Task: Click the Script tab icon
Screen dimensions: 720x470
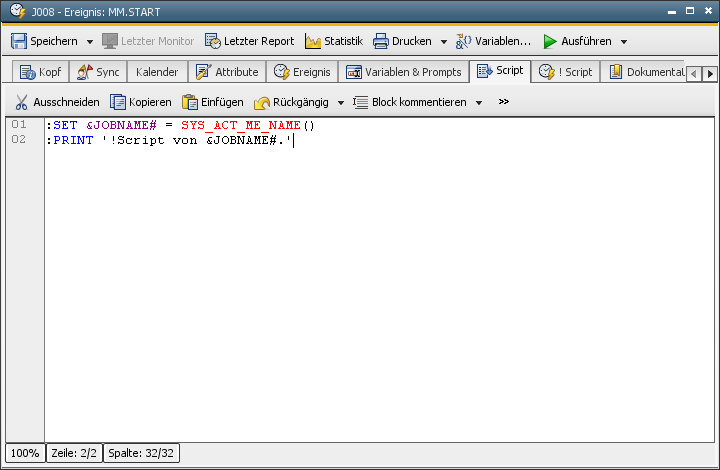Action: (484, 71)
